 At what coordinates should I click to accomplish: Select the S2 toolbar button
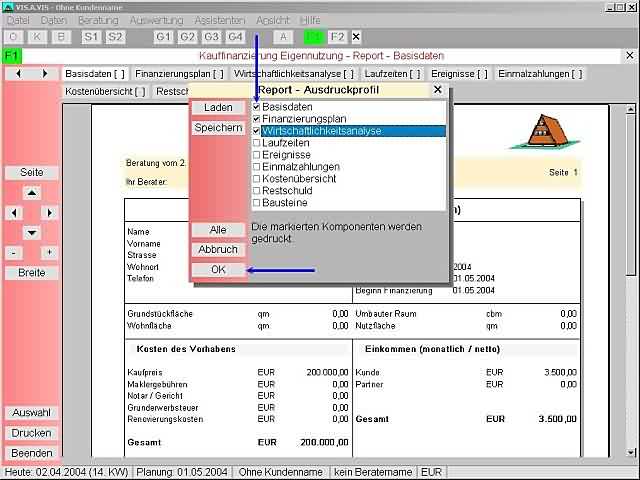click(115, 37)
